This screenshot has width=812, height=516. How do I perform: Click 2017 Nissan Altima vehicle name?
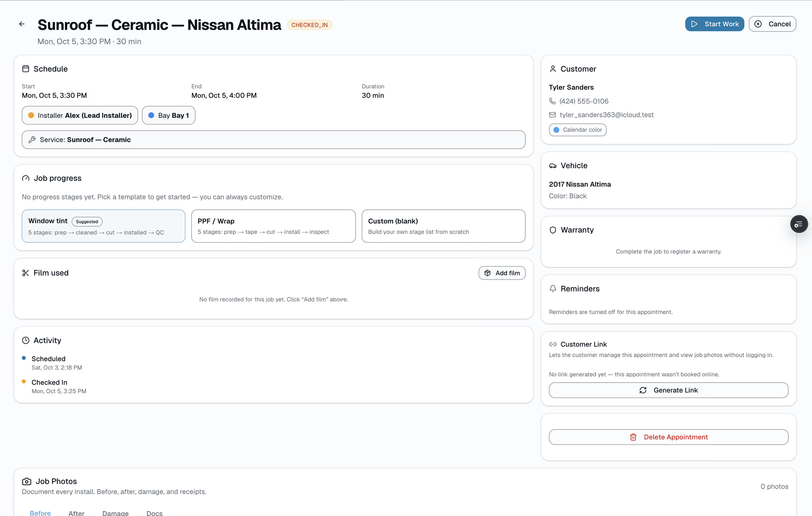[580, 184]
